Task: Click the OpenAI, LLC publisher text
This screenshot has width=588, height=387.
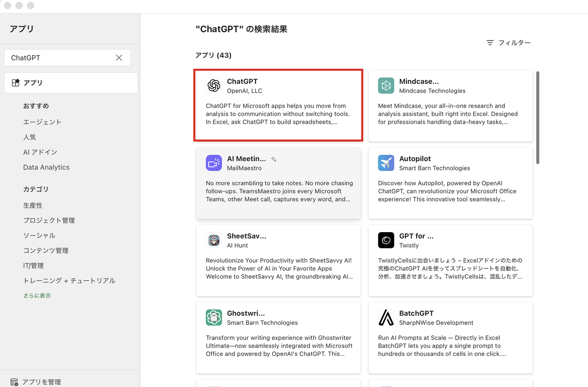Action: click(244, 91)
